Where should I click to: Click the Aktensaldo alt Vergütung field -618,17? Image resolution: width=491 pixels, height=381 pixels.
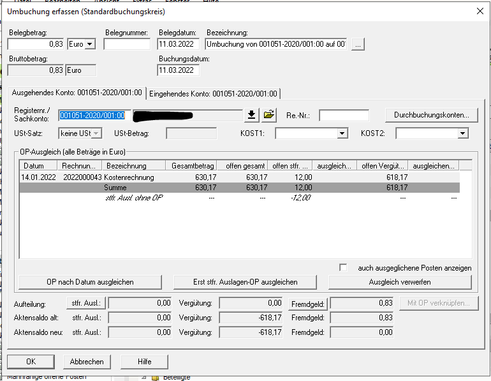click(x=251, y=318)
